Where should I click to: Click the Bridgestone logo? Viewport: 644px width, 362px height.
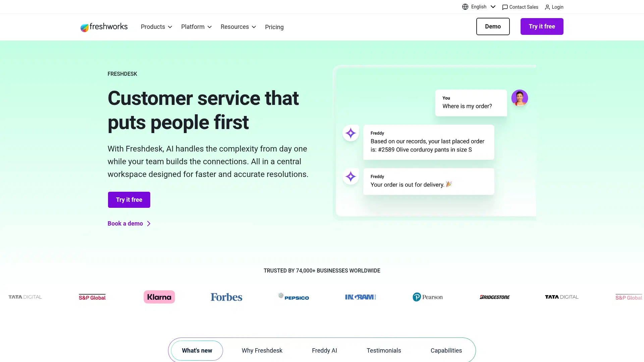coord(495,297)
